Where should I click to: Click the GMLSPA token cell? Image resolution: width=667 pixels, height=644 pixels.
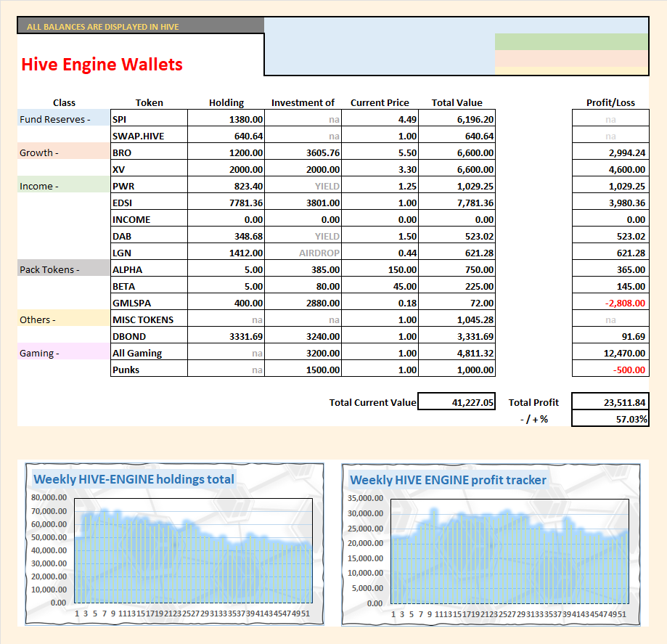(149, 301)
